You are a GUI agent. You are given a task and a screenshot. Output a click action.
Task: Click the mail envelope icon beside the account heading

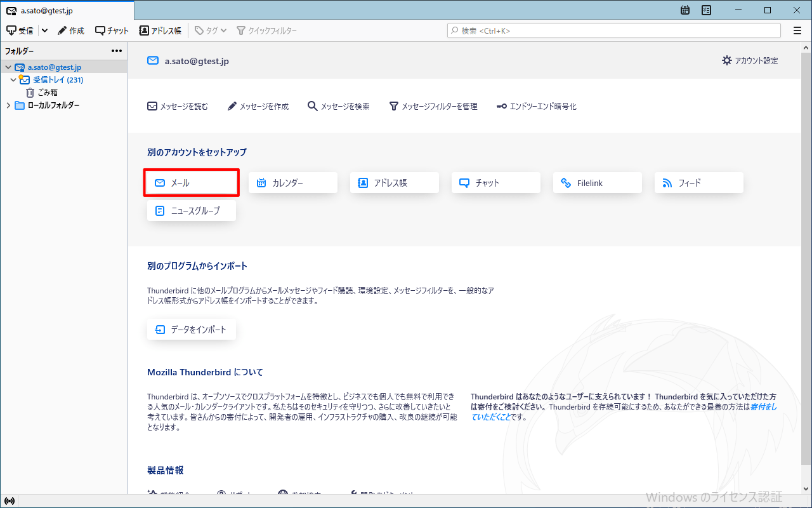153,61
